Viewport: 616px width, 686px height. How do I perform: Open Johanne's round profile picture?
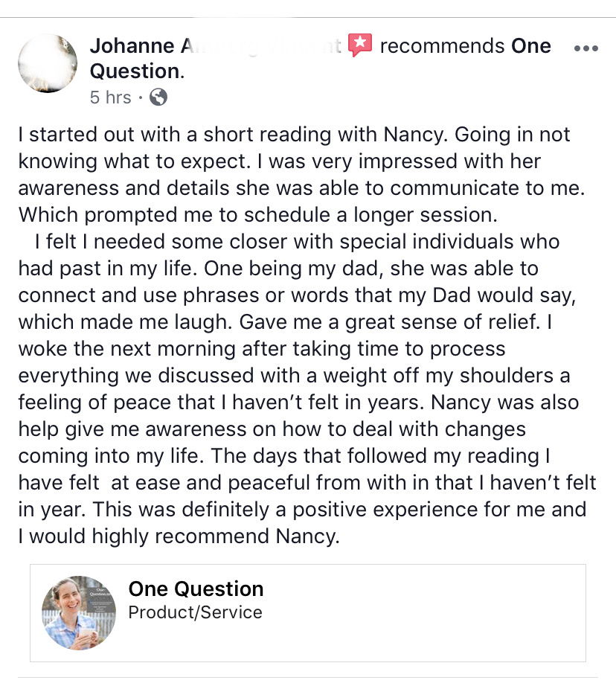point(48,63)
